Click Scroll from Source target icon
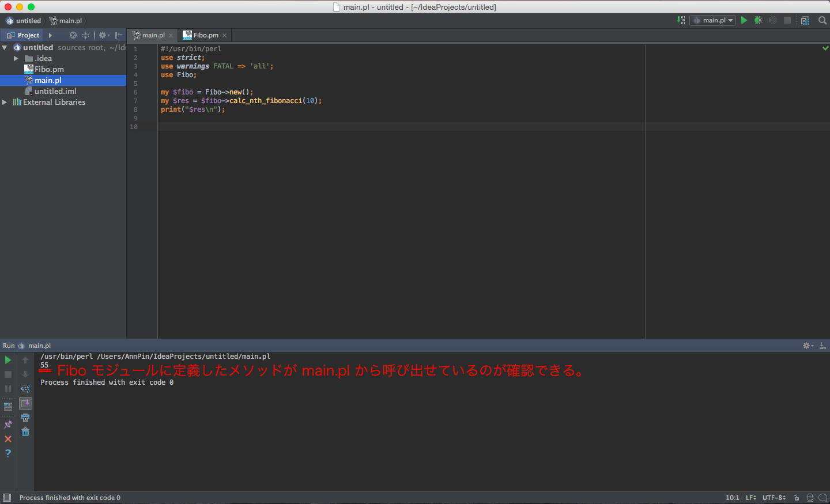The image size is (830, 504). (73, 35)
